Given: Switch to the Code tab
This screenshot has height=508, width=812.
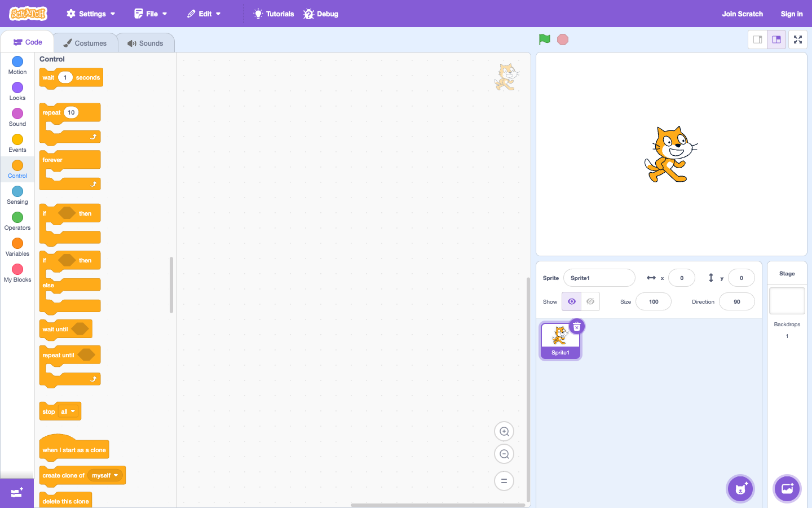Looking at the screenshot, I should tap(28, 42).
